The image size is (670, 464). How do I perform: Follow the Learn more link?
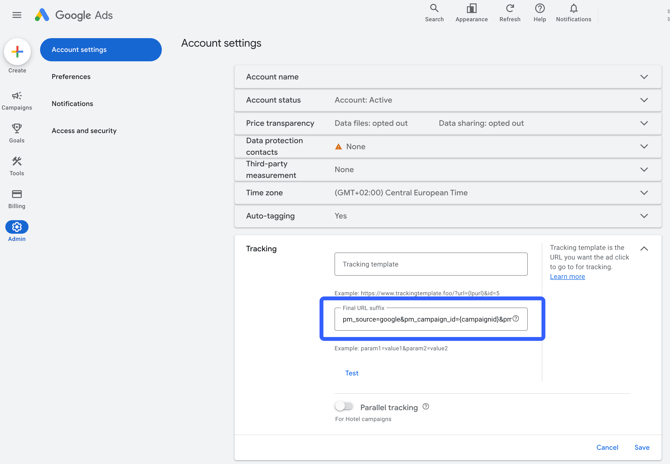pos(567,276)
